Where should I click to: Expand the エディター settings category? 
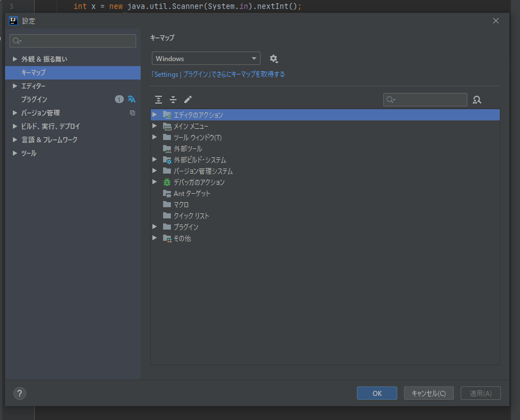click(15, 86)
